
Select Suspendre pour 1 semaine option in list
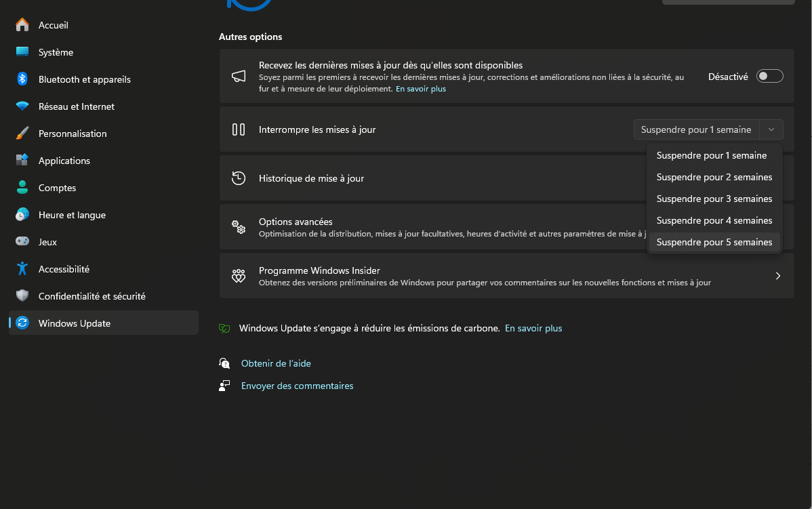click(x=714, y=155)
